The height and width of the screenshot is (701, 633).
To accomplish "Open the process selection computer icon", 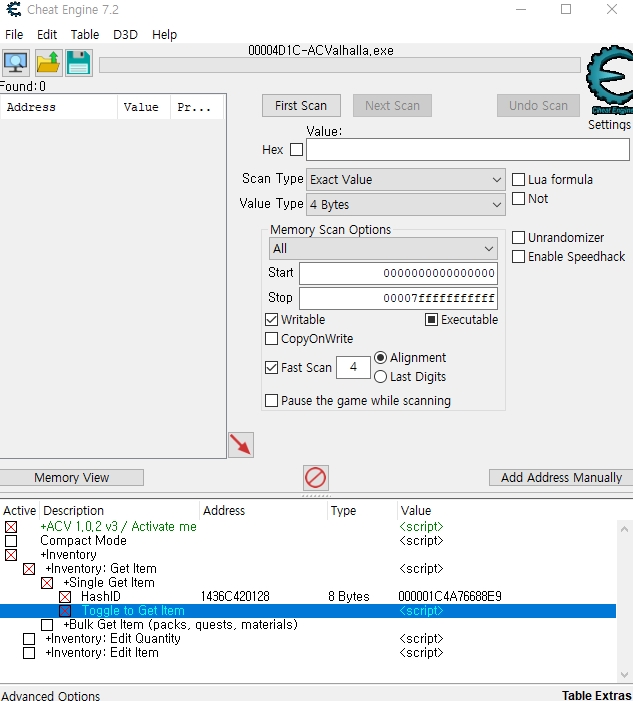I will [16, 63].
